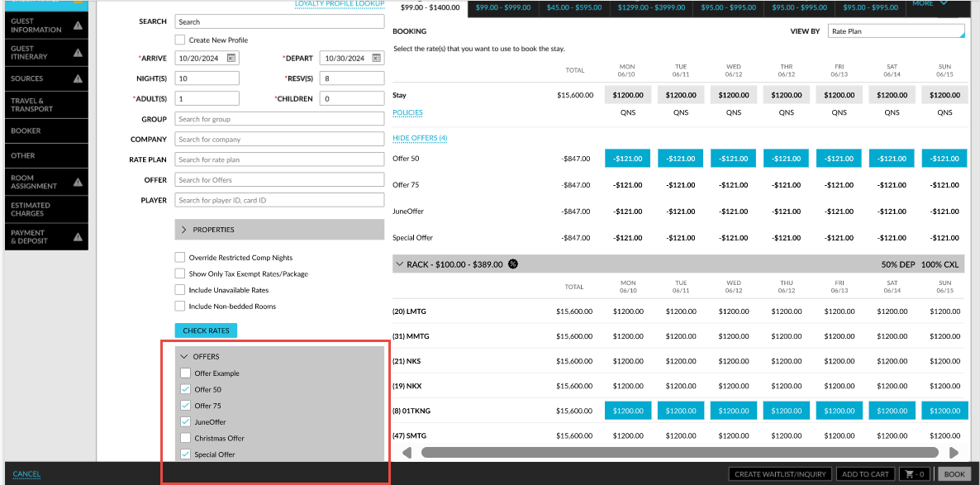Click the Resv(s) input field

(351, 78)
